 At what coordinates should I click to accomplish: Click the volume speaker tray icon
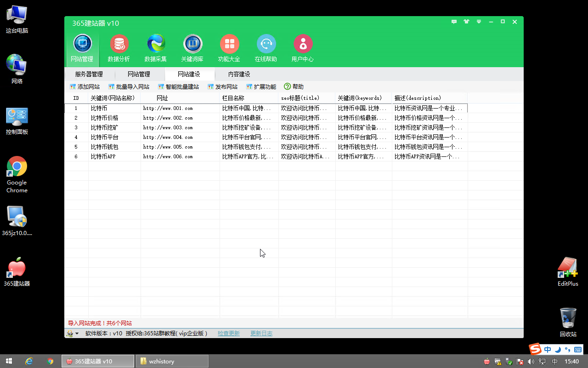click(x=531, y=362)
